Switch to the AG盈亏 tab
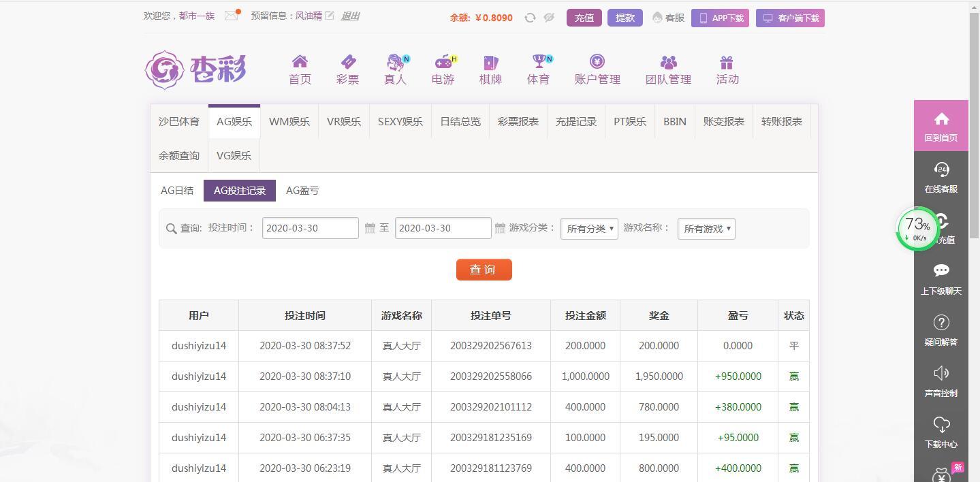980x482 pixels. click(x=302, y=191)
